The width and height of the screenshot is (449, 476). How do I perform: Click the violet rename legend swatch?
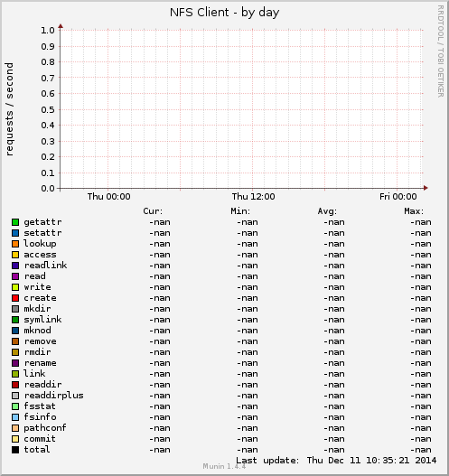pyautogui.click(x=15, y=363)
